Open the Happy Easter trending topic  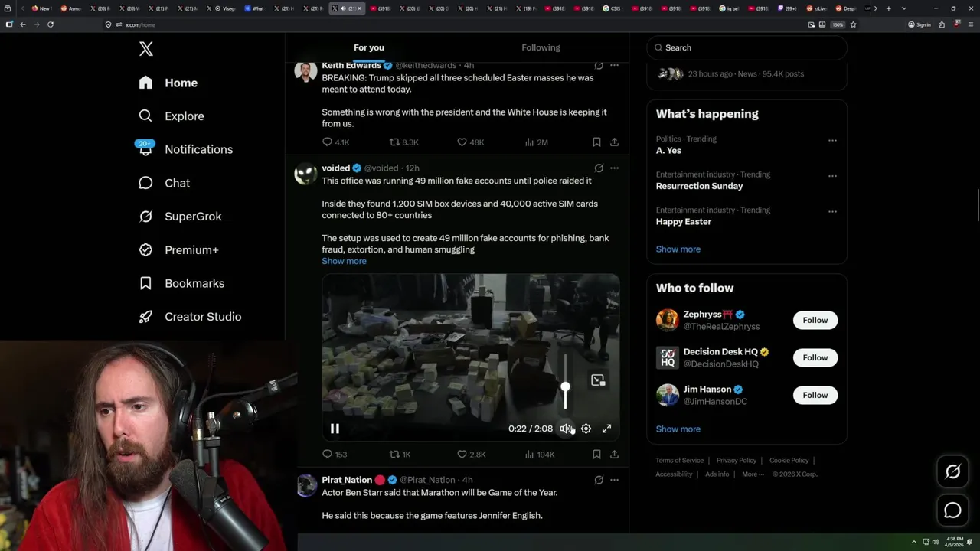[x=684, y=221]
